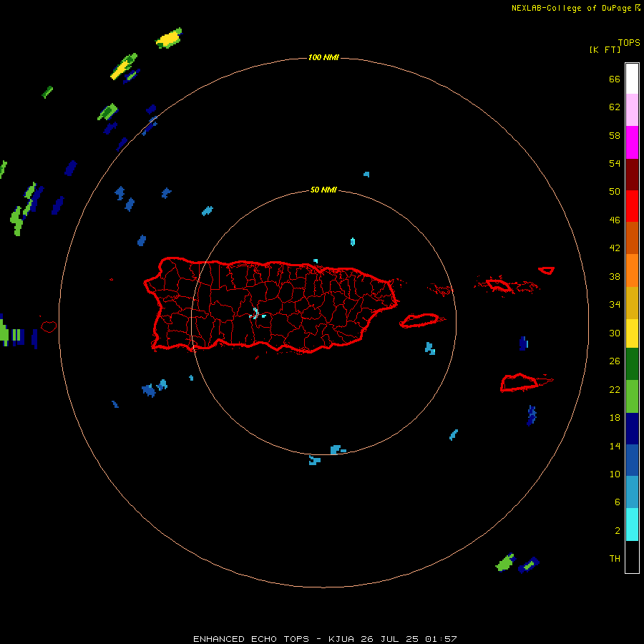Click legend value 14

(615, 446)
